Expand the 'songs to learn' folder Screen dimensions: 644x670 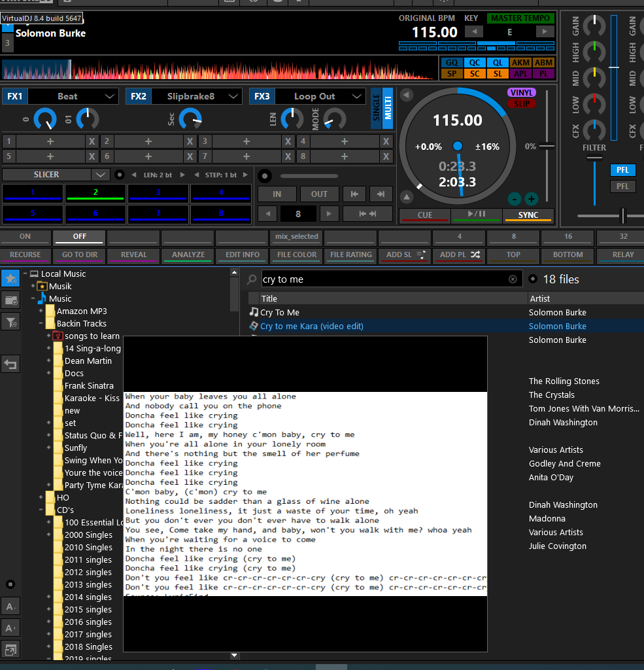point(48,336)
